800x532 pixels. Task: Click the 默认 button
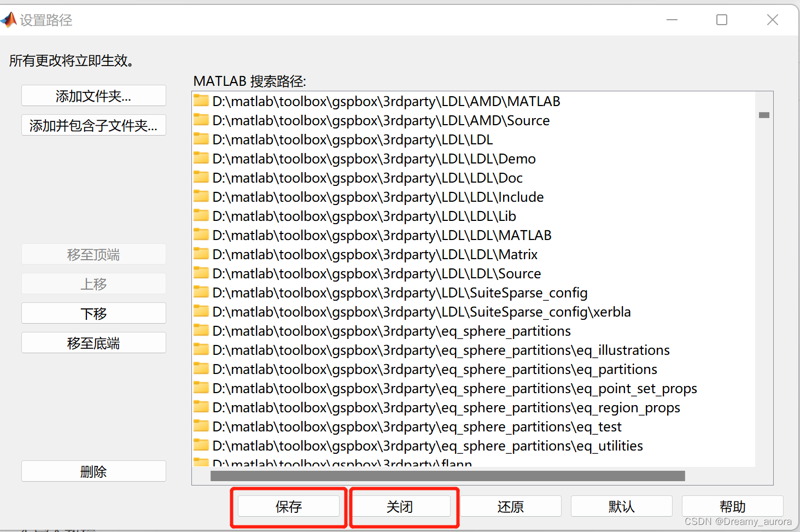tap(621, 506)
